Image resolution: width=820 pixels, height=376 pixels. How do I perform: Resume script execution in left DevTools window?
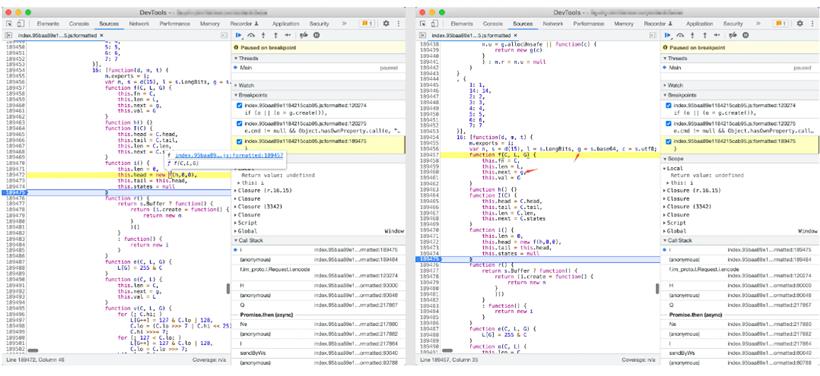pos(238,35)
